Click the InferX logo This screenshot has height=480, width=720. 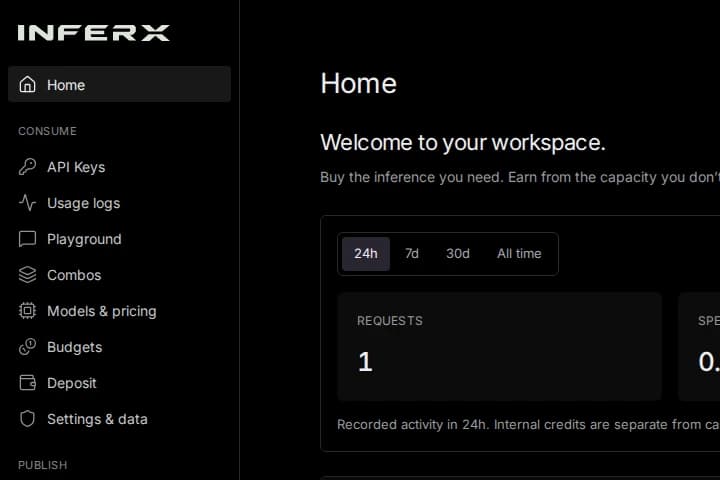coord(94,33)
